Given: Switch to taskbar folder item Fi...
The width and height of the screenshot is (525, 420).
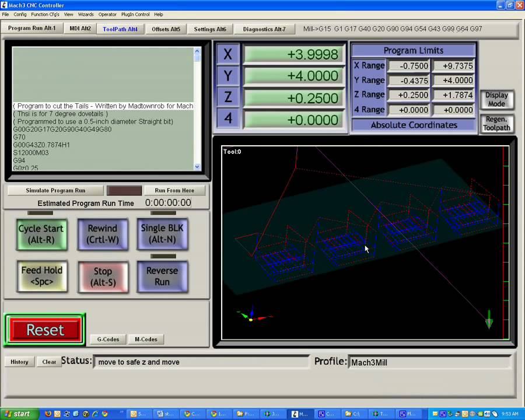Looking at the screenshot, I should tap(245, 414).
